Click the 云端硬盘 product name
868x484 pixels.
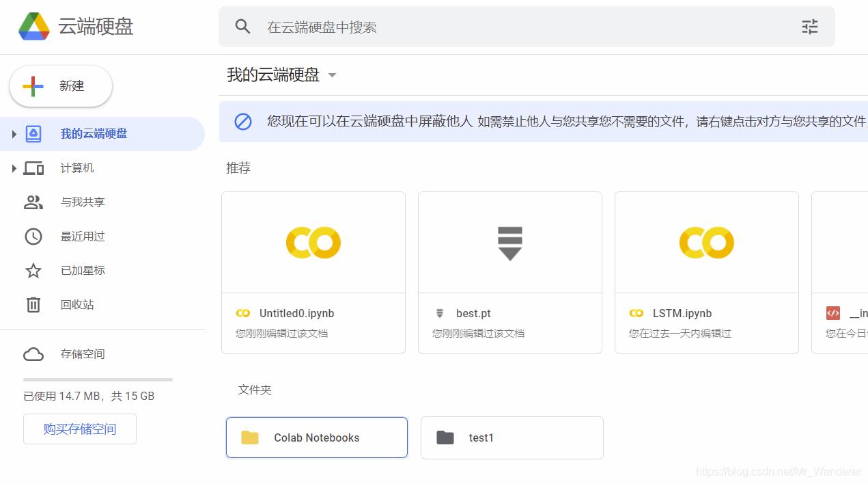pos(96,27)
